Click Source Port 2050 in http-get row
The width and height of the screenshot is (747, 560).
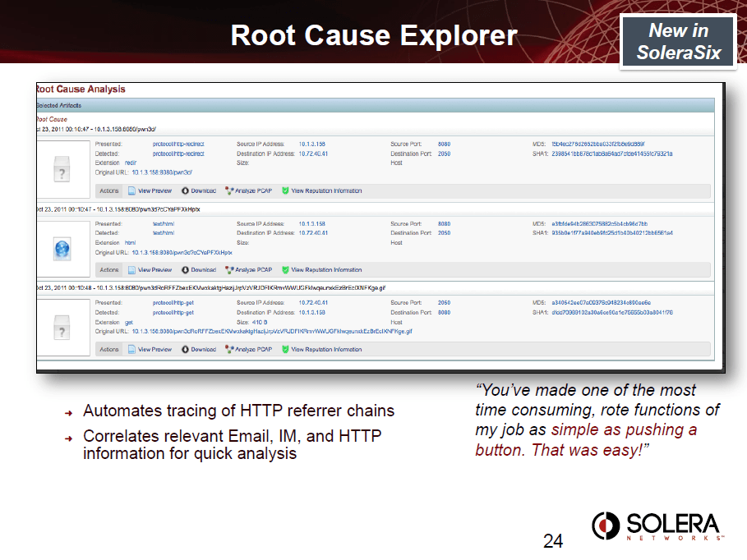[444, 303]
